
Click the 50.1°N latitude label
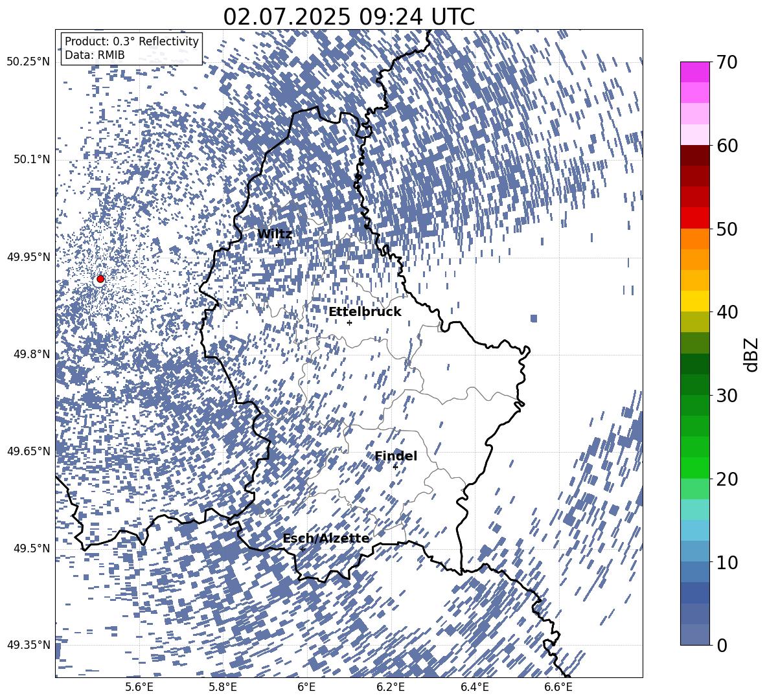coord(31,160)
